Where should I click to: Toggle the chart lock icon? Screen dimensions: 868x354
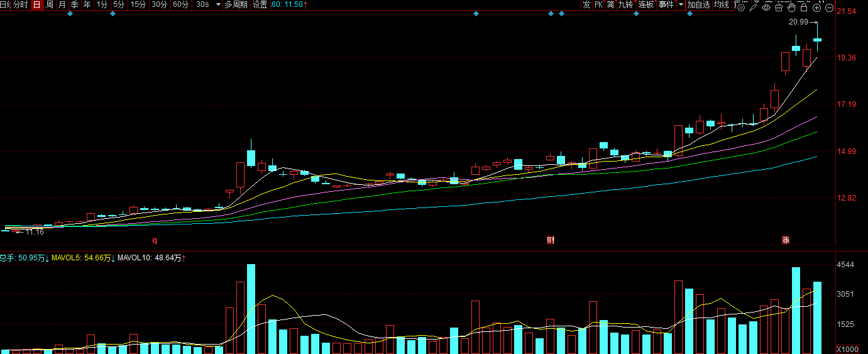804,8
